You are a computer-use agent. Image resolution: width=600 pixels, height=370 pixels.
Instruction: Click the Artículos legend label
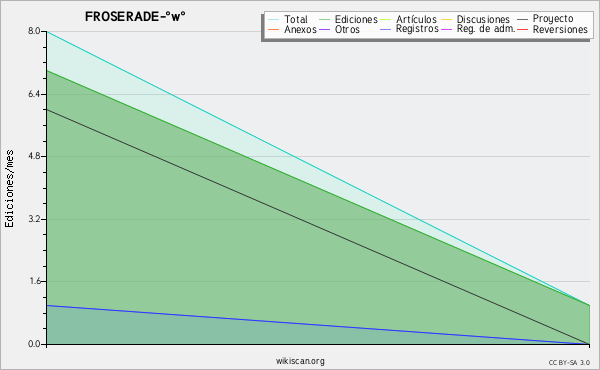coord(416,19)
